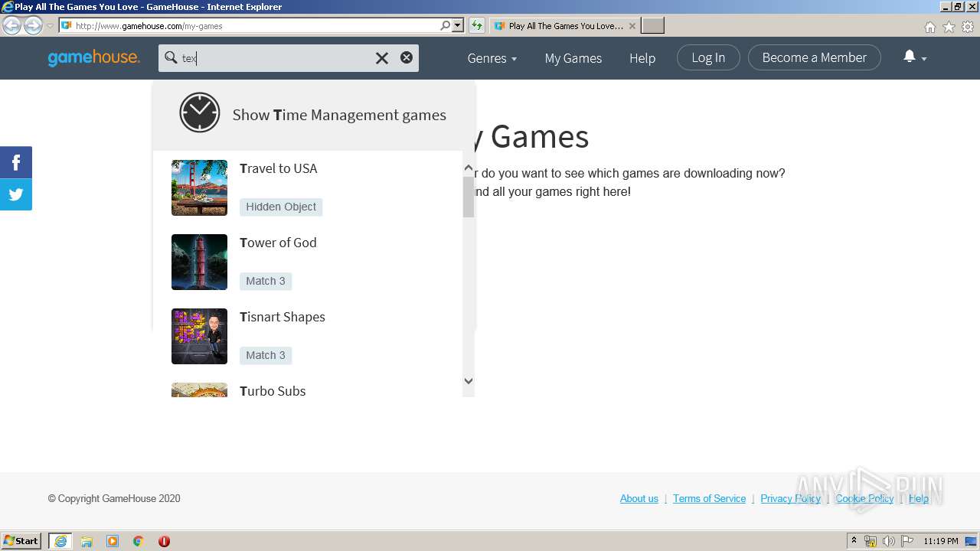The image size is (980, 551).
Task: Click Match 3 tag under Tower of God
Action: pyautogui.click(x=266, y=281)
